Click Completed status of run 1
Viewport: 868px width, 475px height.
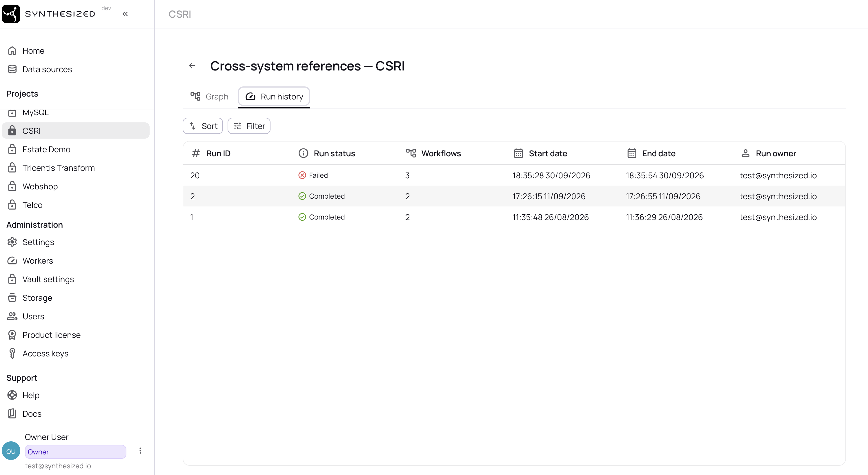pyautogui.click(x=322, y=217)
